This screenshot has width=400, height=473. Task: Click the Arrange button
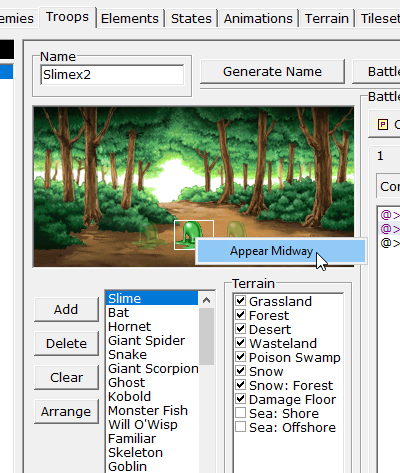[x=66, y=412]
